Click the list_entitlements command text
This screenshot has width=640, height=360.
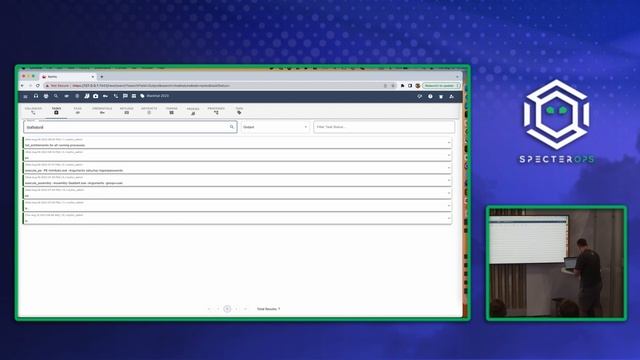55,145
